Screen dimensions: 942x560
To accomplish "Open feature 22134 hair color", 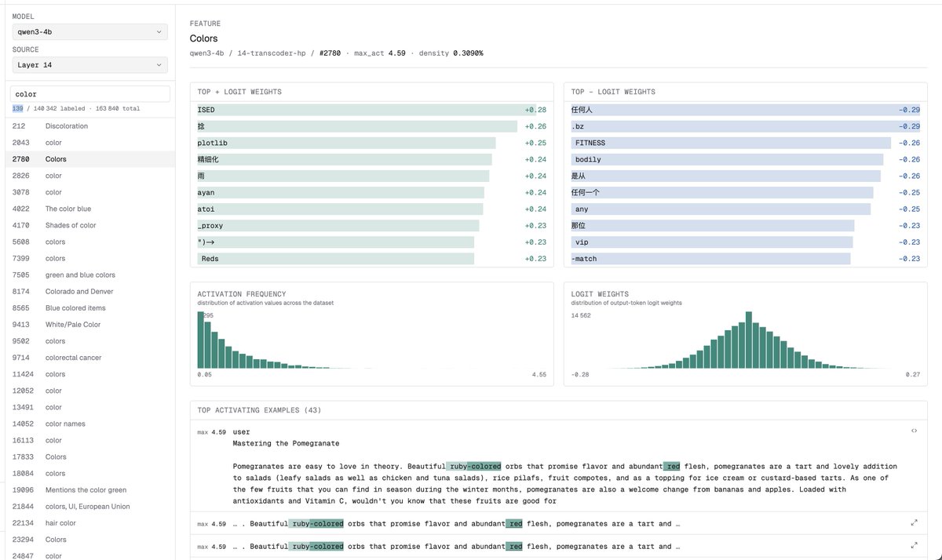I will click(x=89, y=523).
